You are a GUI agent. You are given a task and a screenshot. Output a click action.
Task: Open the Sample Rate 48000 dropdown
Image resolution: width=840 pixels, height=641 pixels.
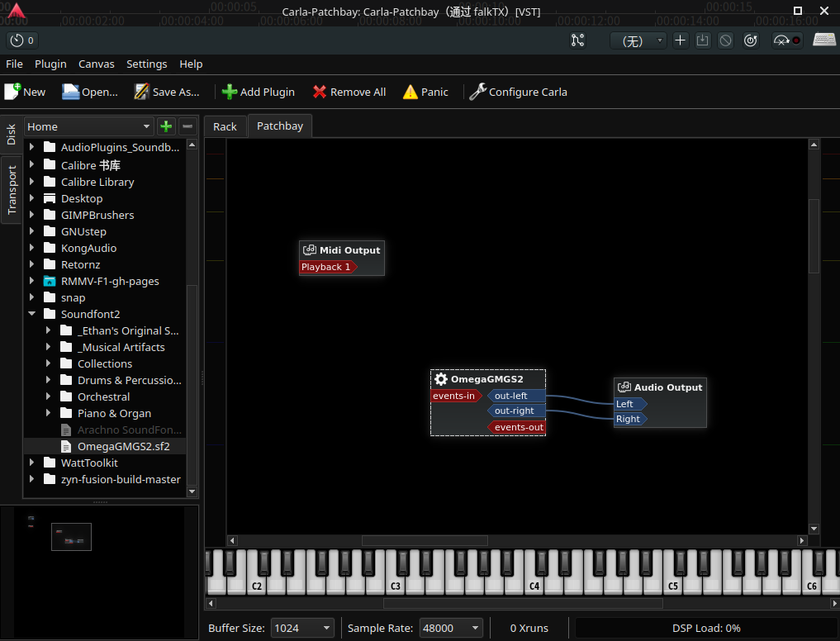click(451, 628)
